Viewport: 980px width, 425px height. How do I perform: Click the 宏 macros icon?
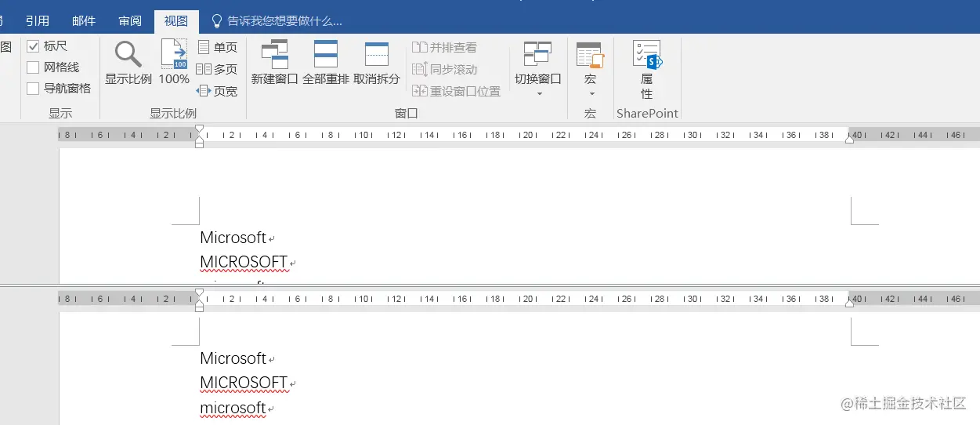tap(590, 56)
